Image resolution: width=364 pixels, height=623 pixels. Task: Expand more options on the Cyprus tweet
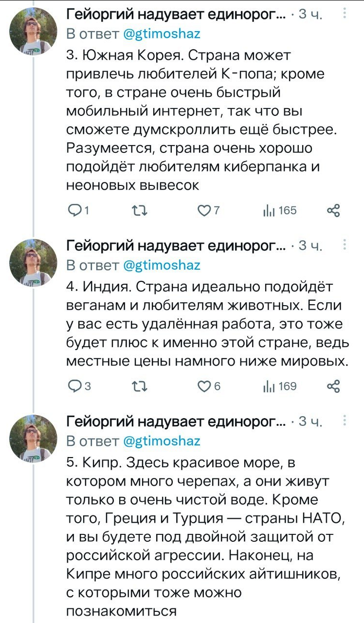[x=345, y=421]
